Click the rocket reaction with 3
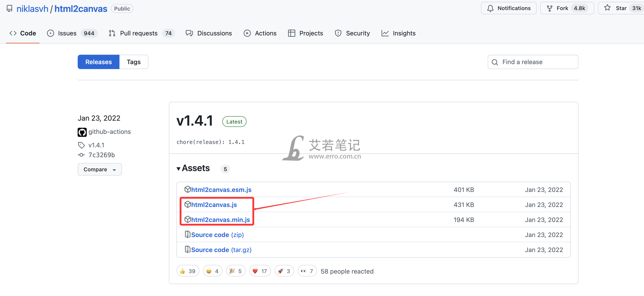The height and width of the screenshot is (296, 644). tap(284, 271)
